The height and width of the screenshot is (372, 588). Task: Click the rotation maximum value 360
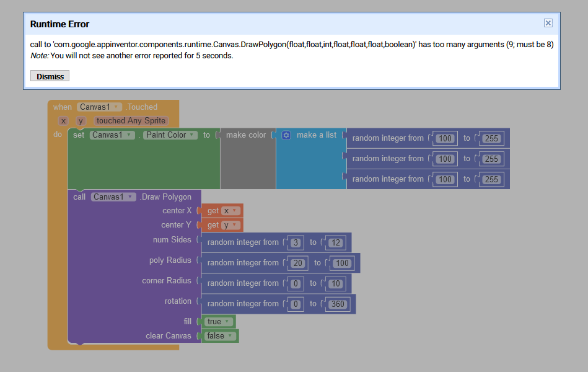338,304
